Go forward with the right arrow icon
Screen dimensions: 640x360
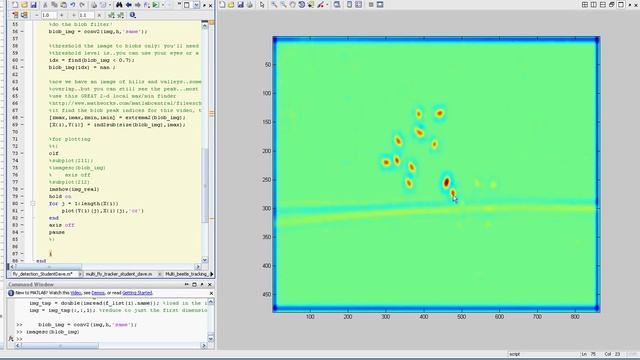click(138, 5)
